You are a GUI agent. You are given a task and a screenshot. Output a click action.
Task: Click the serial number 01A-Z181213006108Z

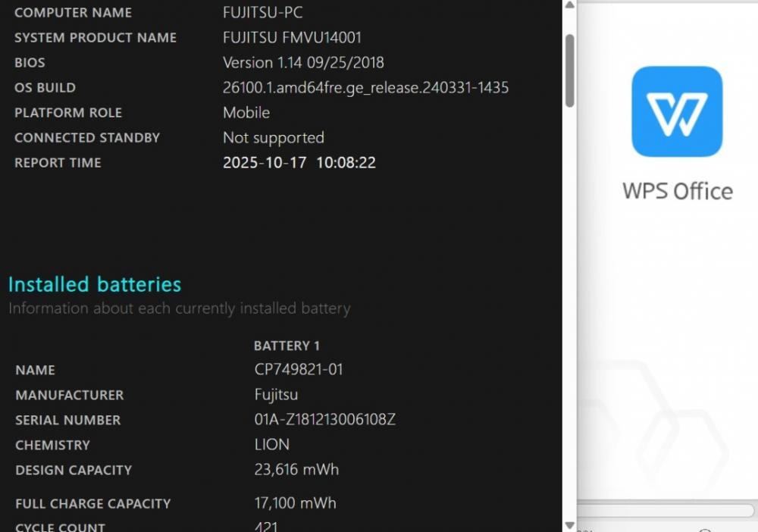(x=325, y=419)
